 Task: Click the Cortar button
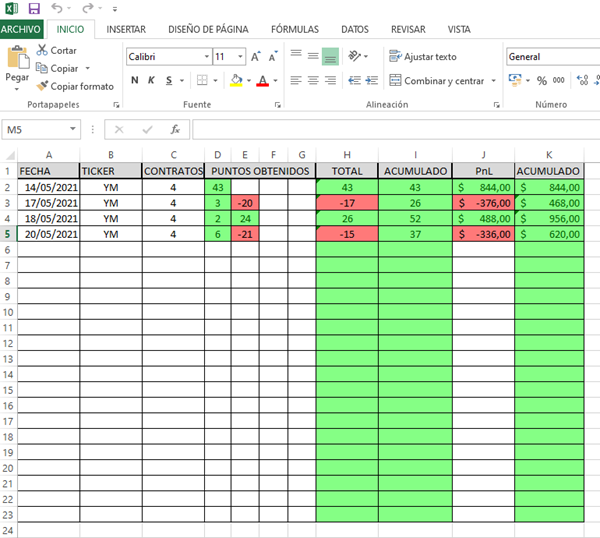coord(56,50)
